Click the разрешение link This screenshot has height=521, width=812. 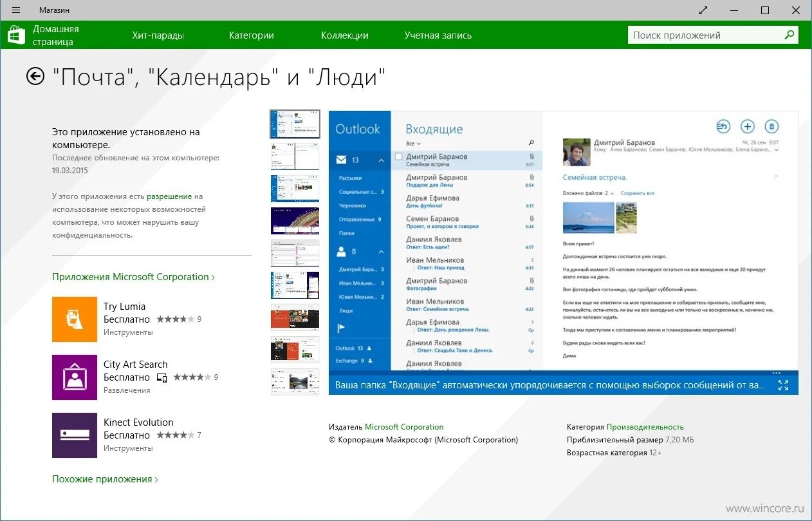click(169, 196)
